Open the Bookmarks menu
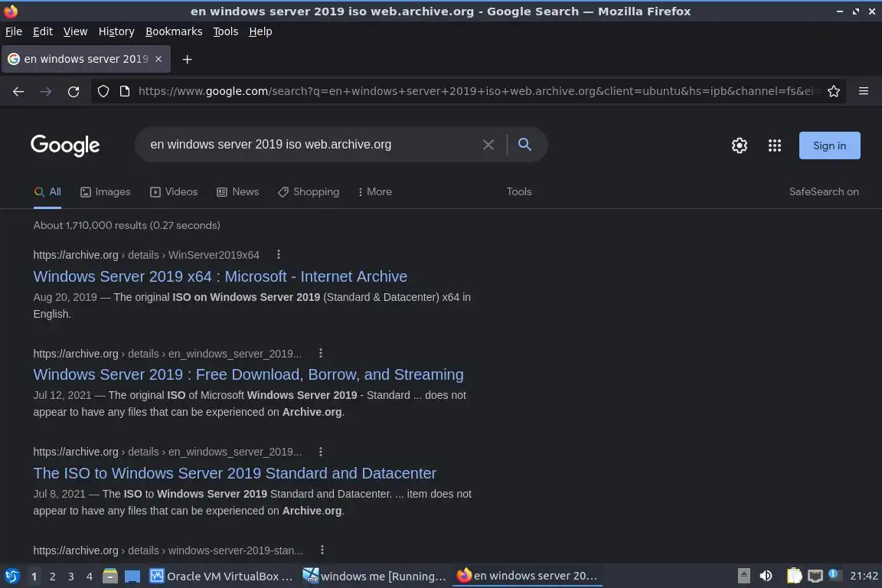The image size is (882, 588). coord(174,31)
